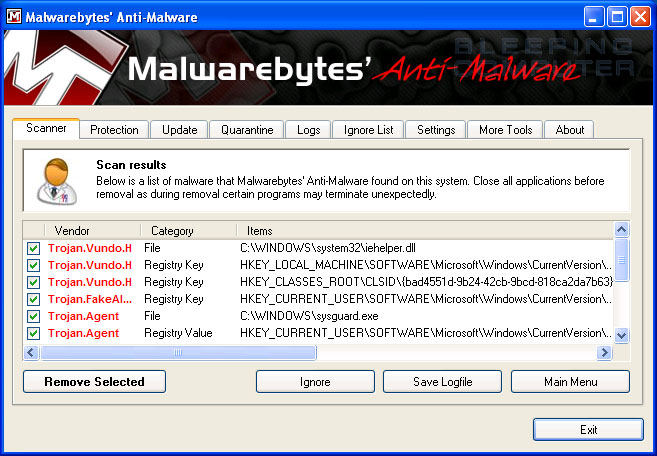Open the Ignore List tab
This screenshot has height=456, width=657.
368,130
